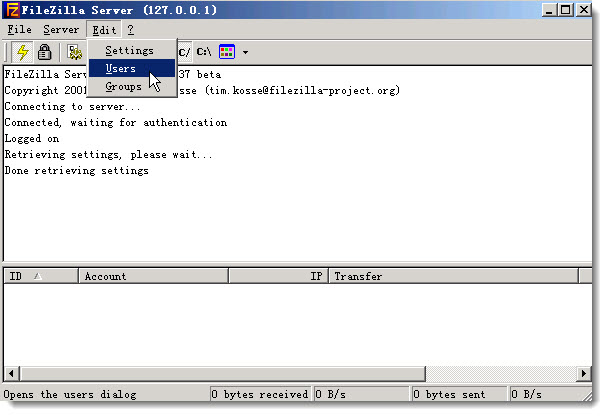
Task: Toggle the C/ path display icon
Action: pos(185,52)
